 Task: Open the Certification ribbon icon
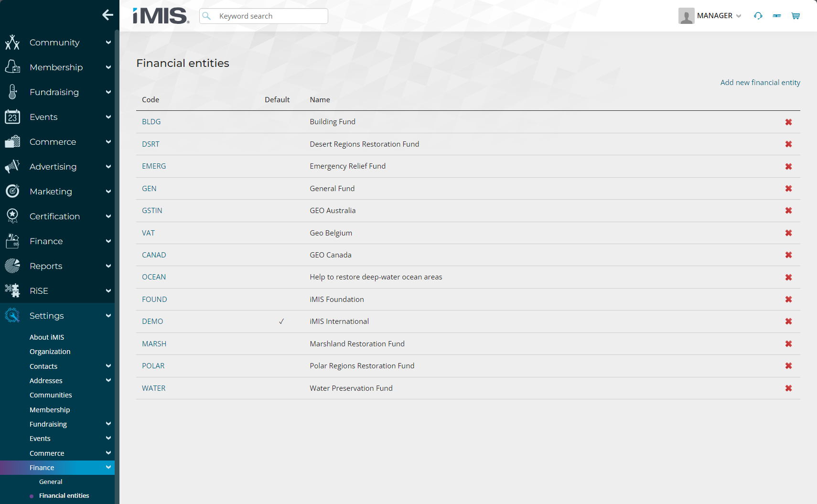(x=12, y=216)
